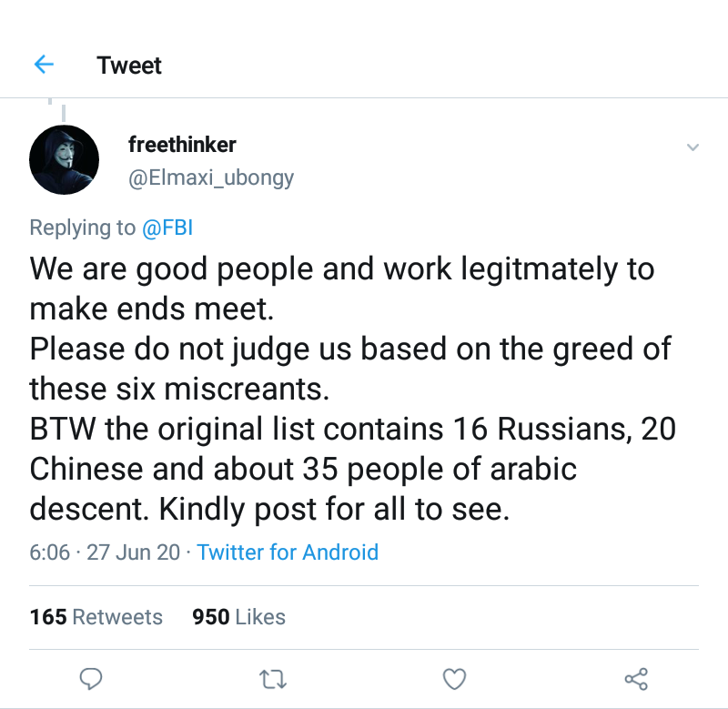The width and height of the screenshot is (728, 709).
Task: Click the 'Replying to' label
Action: [82, 228]
